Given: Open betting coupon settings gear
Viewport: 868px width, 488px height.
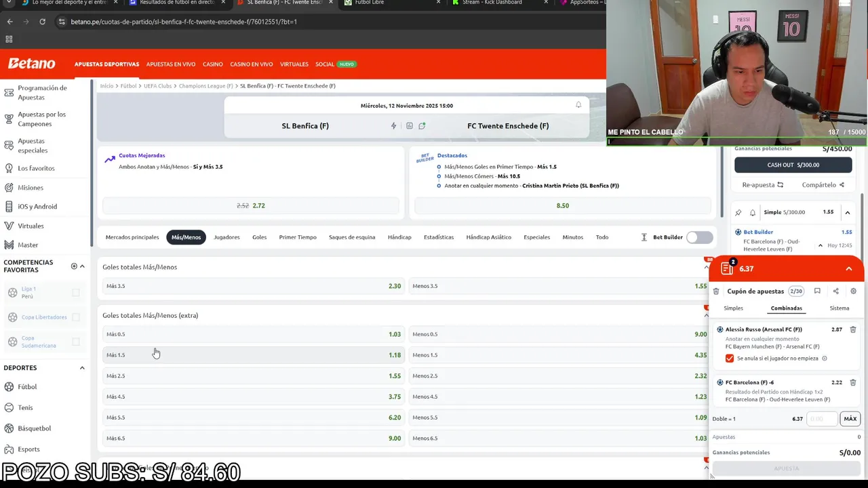Looking at the screenshot, I should 853,291.
